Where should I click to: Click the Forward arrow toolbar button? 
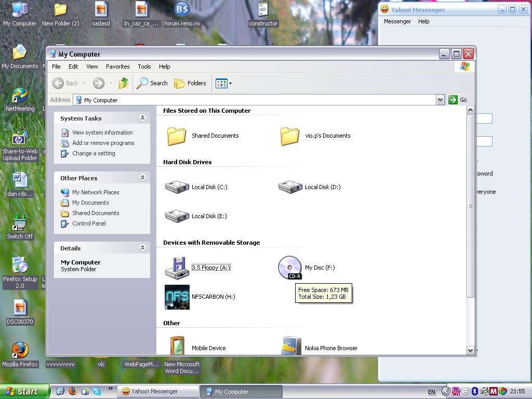tap(99, 83)
